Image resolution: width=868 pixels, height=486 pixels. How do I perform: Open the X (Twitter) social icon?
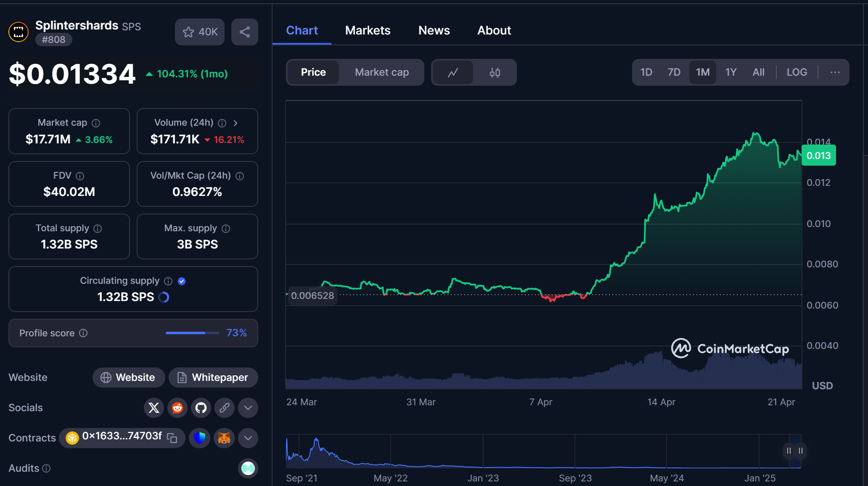(154, 408)
